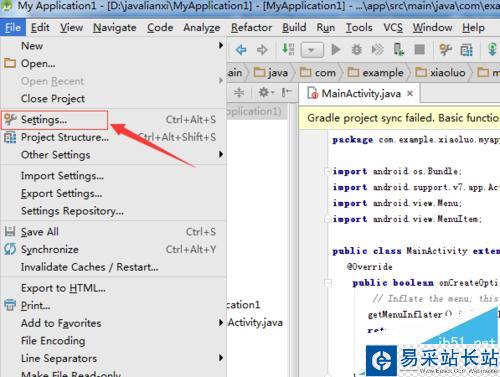This screenshot has height=377, width=500.
Task: Expand Other Settings submenu
Action: pos(113,155)
